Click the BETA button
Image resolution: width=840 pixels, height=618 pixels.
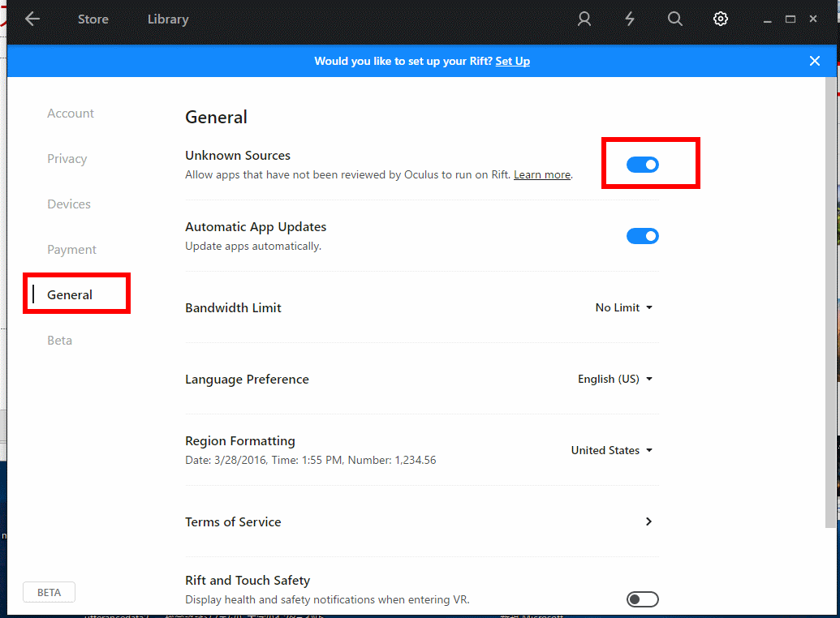[x=49, y=592]
